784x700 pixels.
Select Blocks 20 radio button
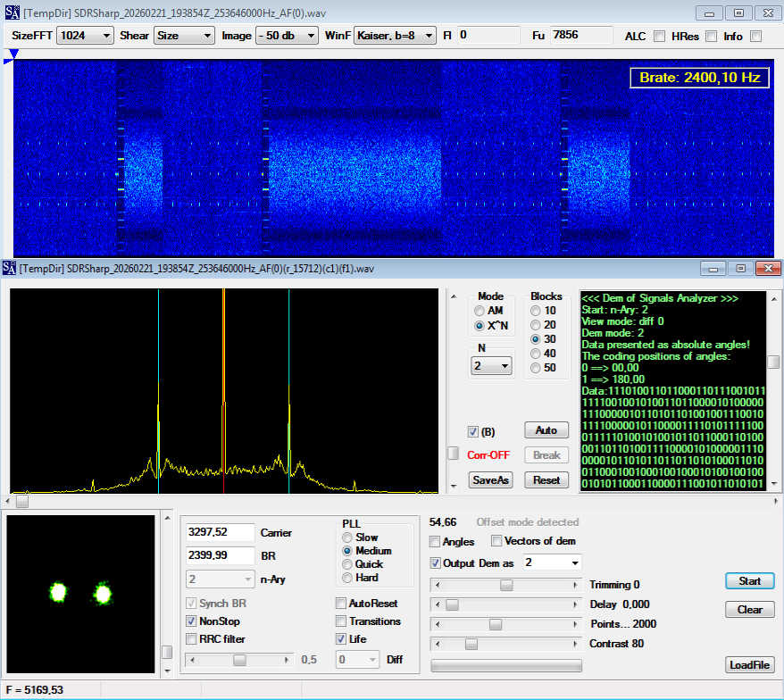click(536, 325)
